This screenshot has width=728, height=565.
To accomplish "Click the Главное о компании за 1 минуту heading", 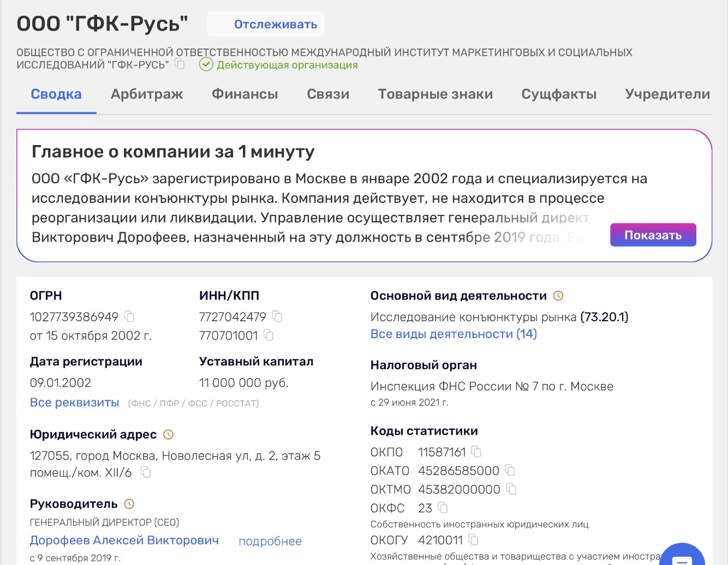I will coord(173,152).
